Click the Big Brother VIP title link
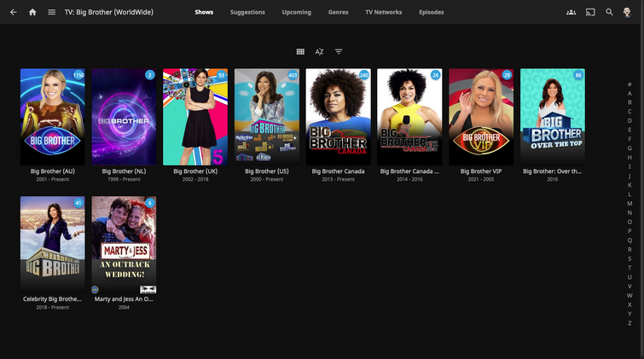Screen dimensions: 644x359 481,171
